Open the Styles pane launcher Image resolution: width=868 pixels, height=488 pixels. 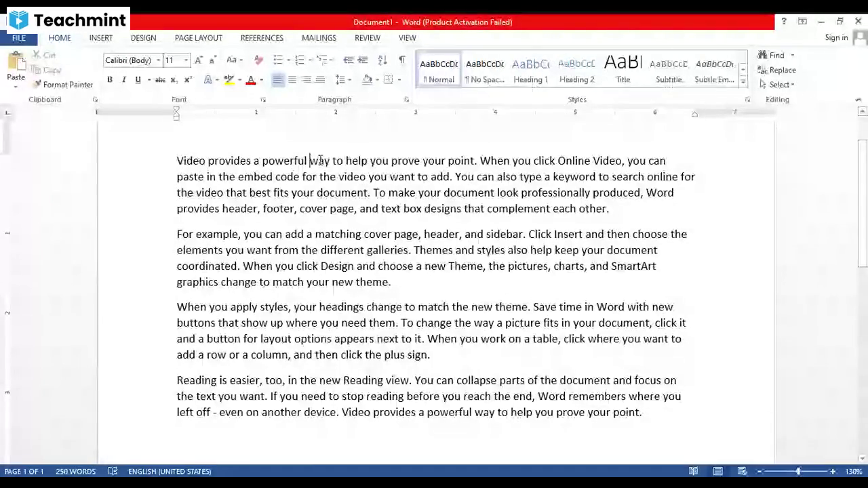point(747,100)
